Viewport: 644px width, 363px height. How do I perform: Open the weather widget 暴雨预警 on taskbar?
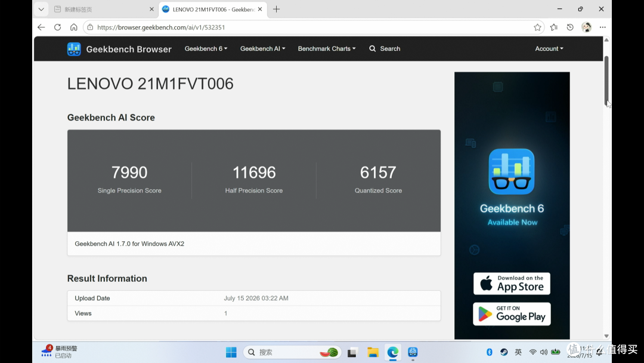(59, 352)
